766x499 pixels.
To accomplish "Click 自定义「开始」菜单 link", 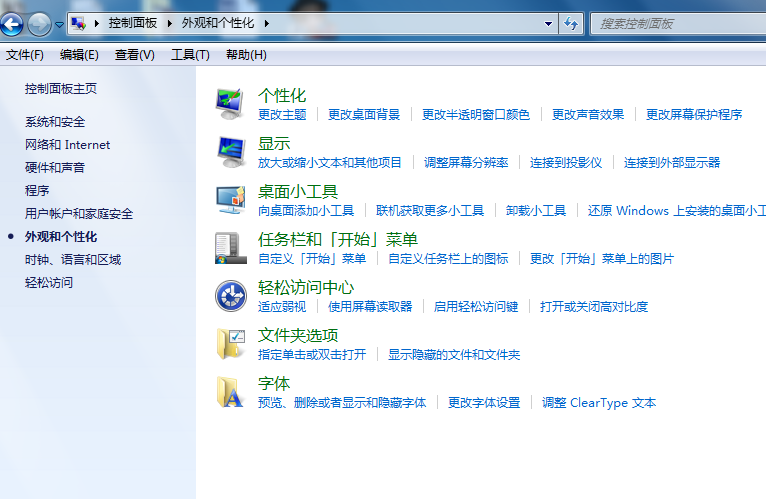I will 312,258.
